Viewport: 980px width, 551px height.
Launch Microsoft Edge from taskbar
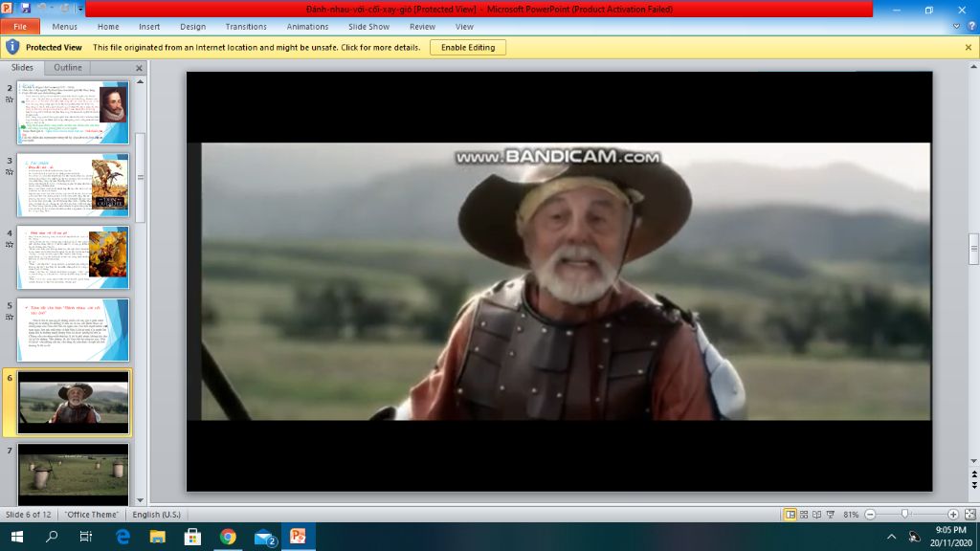(122, 537)
